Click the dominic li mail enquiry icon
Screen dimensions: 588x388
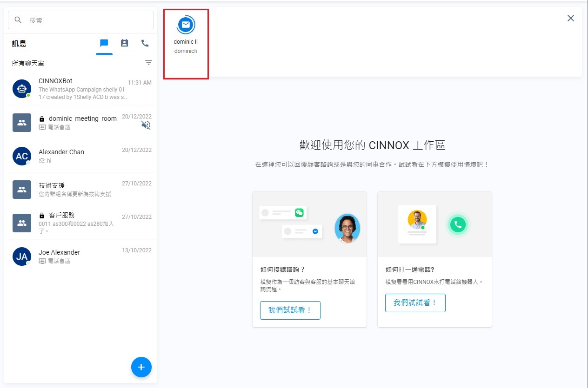click(x=186, y=25)
